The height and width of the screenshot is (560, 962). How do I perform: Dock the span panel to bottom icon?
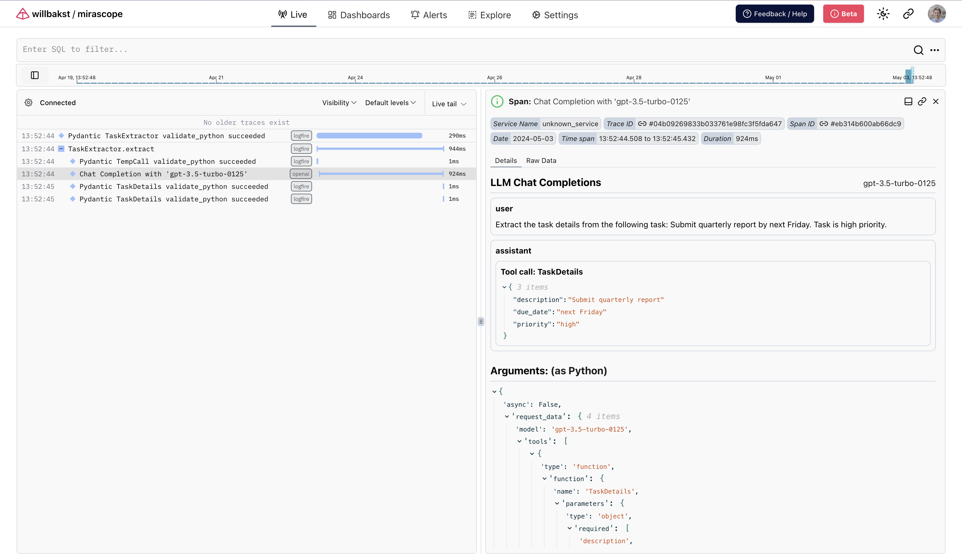click(908, 101)
